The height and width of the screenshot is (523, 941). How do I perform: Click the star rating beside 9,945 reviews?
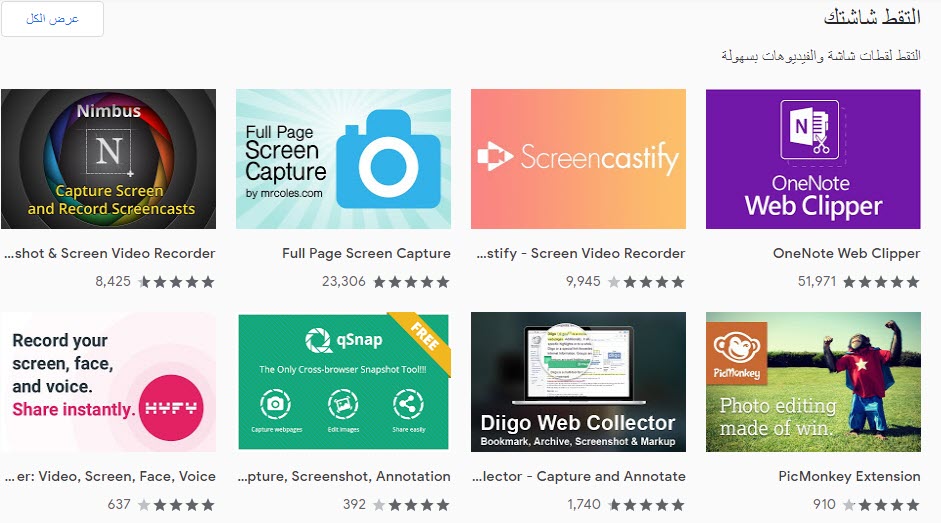coord(646,282)
